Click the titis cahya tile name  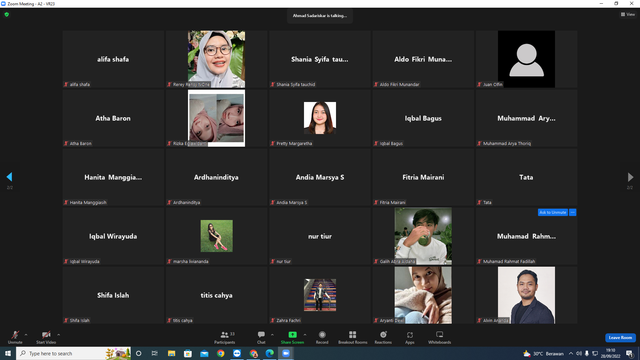(216, 295)
